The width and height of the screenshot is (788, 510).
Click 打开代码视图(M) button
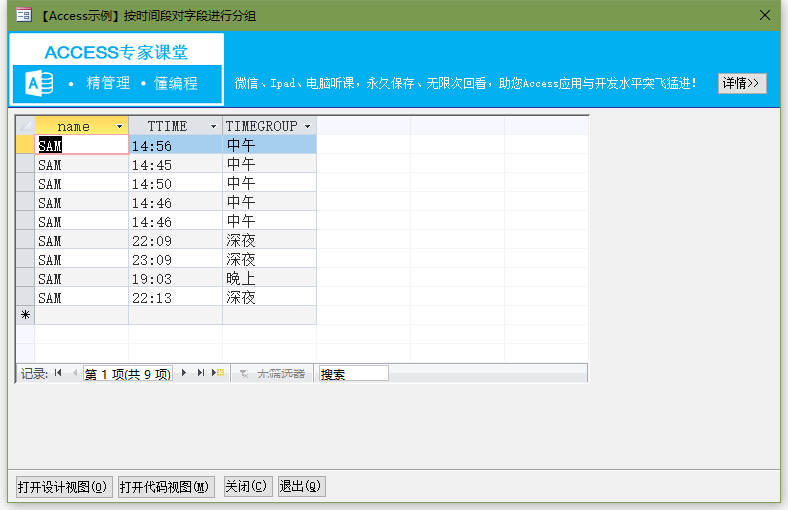(x=166, y=486)
